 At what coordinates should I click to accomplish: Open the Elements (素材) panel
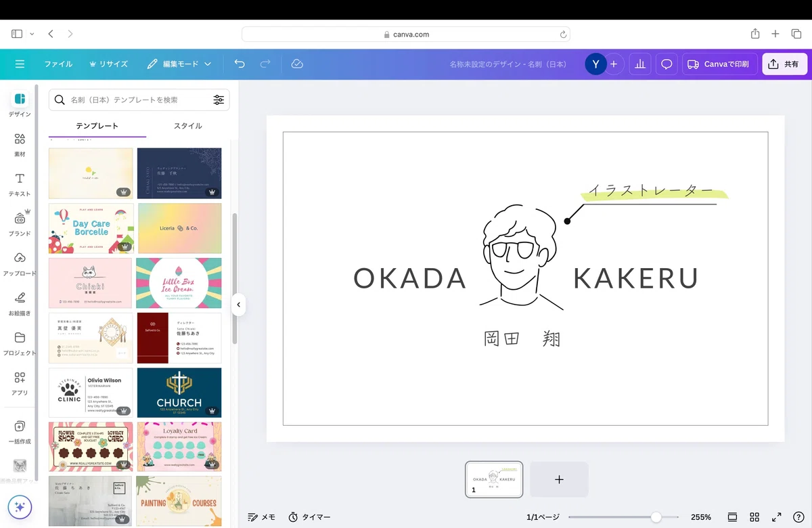point(20,144)
